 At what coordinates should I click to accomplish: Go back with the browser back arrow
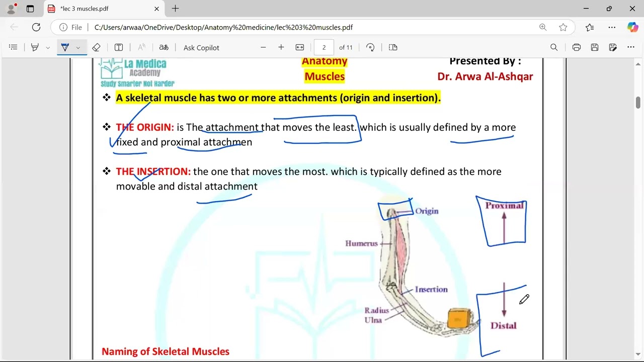(x=14, y=27)
